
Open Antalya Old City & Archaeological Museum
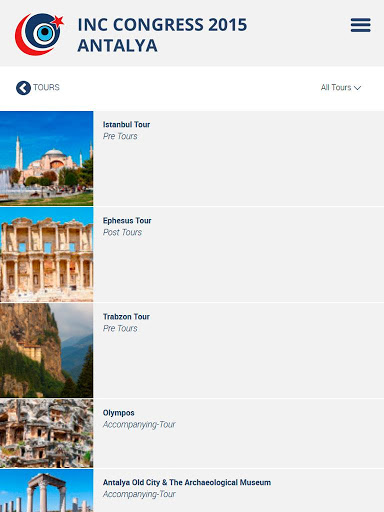(x=187, y=482)
